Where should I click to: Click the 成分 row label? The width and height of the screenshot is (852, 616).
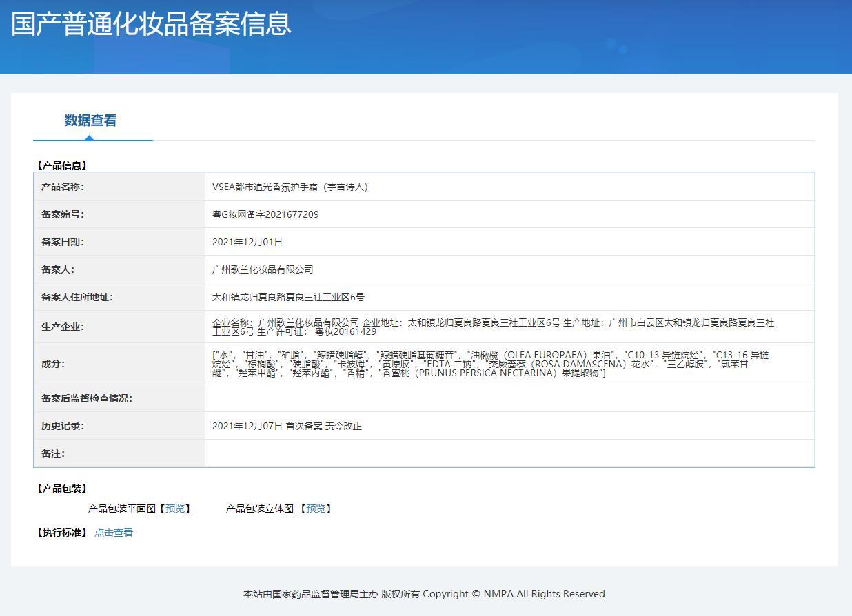(53, 364)
